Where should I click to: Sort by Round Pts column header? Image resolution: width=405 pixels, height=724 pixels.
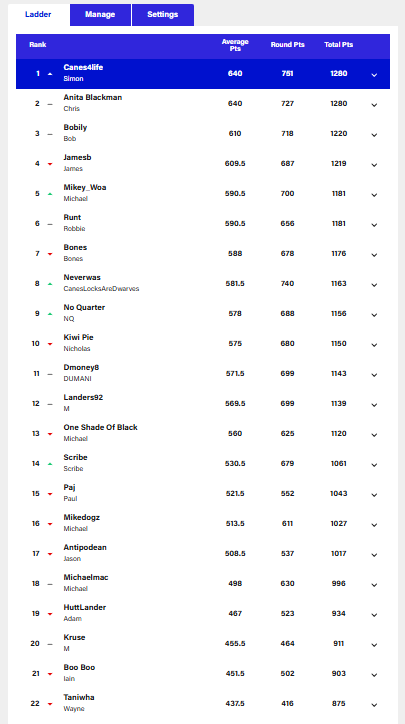[x=287, y=45]
